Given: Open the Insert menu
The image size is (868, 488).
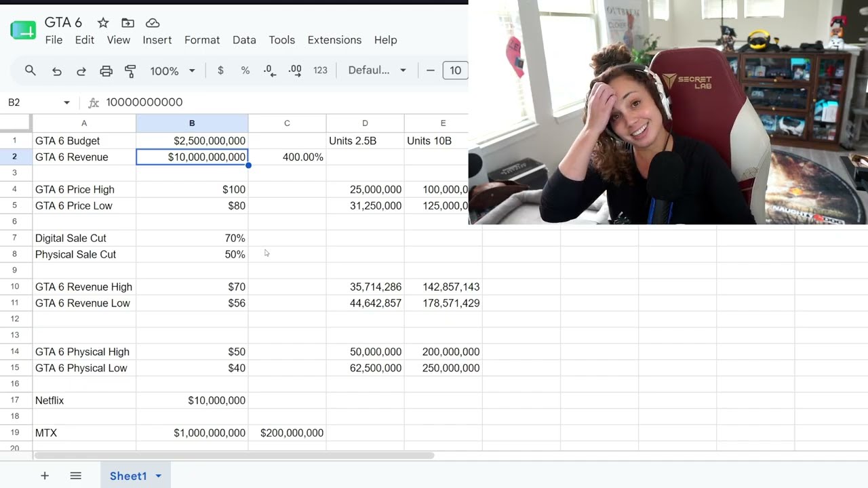Looking at the screenshot, I should [157, 40].
